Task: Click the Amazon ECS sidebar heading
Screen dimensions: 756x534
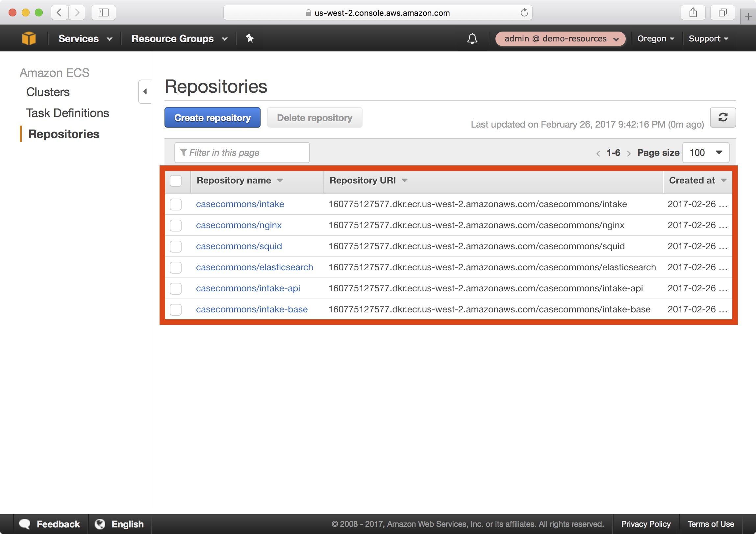Action: tap(54, 73)
